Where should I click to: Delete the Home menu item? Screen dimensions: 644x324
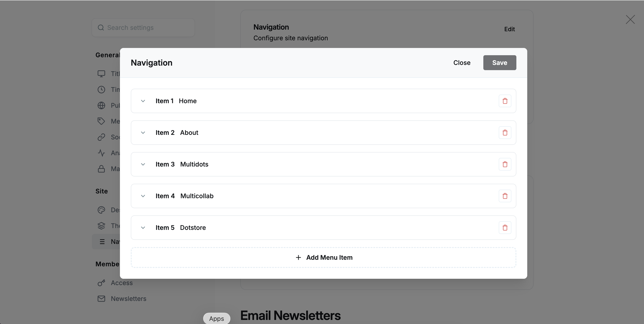point(505,101)
